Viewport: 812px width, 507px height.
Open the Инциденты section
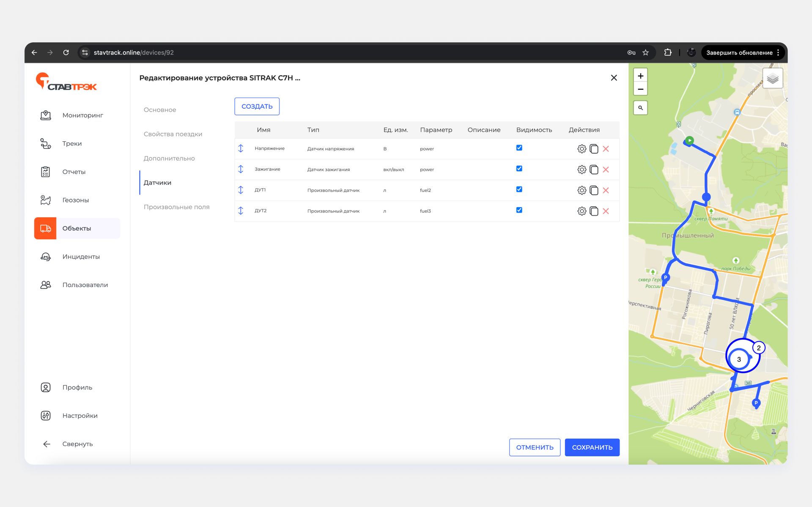[81, 257]
